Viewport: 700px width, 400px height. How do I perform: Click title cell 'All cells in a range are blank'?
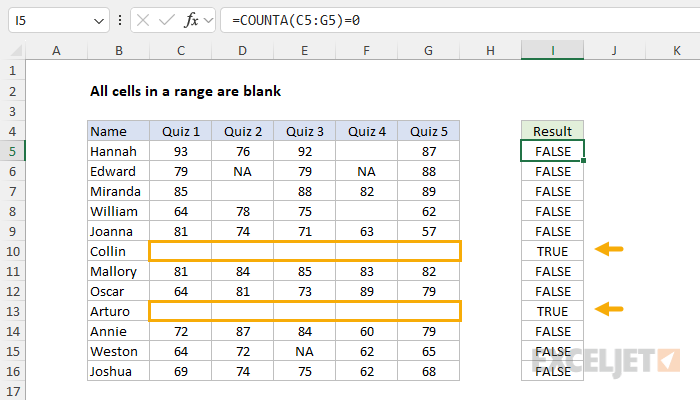[185, 91]
